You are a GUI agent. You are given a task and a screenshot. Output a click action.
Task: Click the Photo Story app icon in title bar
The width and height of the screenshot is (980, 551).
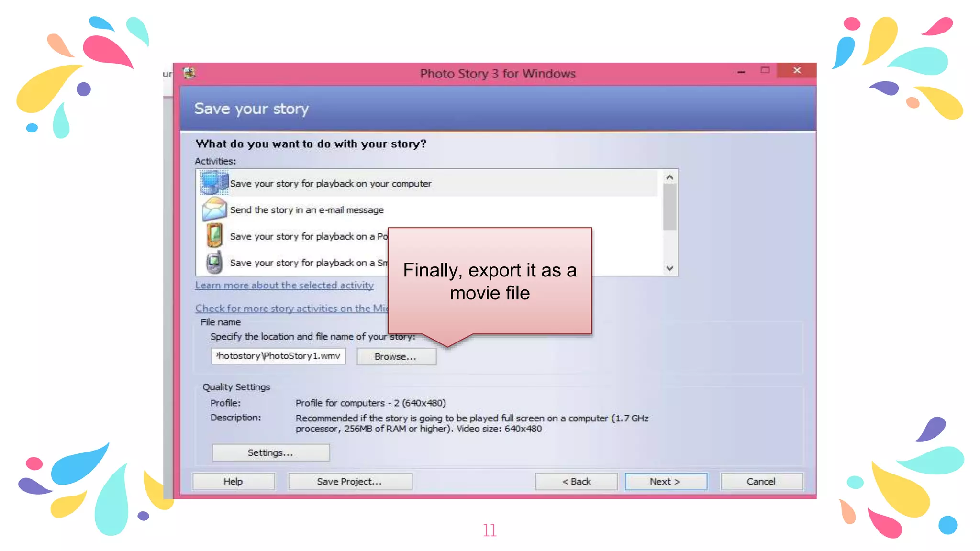click(x=189, y=73)
